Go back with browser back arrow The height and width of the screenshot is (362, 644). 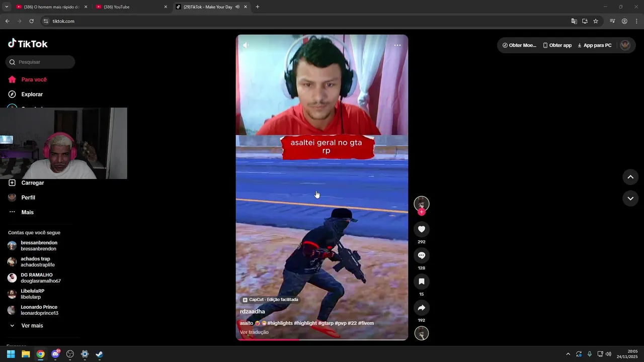[7, 21]
